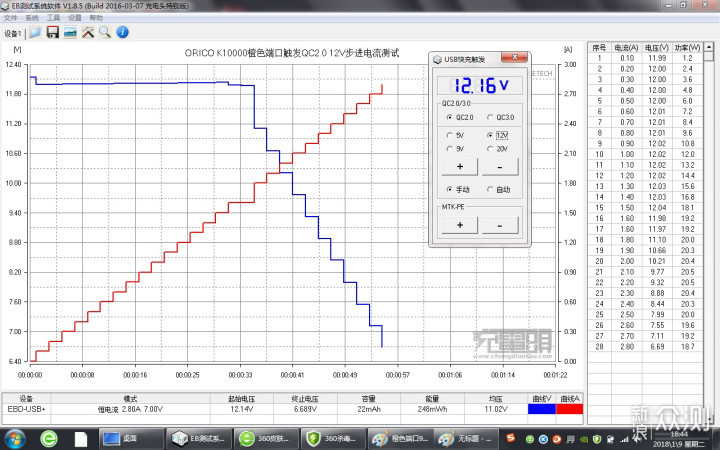This screenshot has height=450, width=720.
Task: Open the tools settings hammer icon
Action: 87,32
